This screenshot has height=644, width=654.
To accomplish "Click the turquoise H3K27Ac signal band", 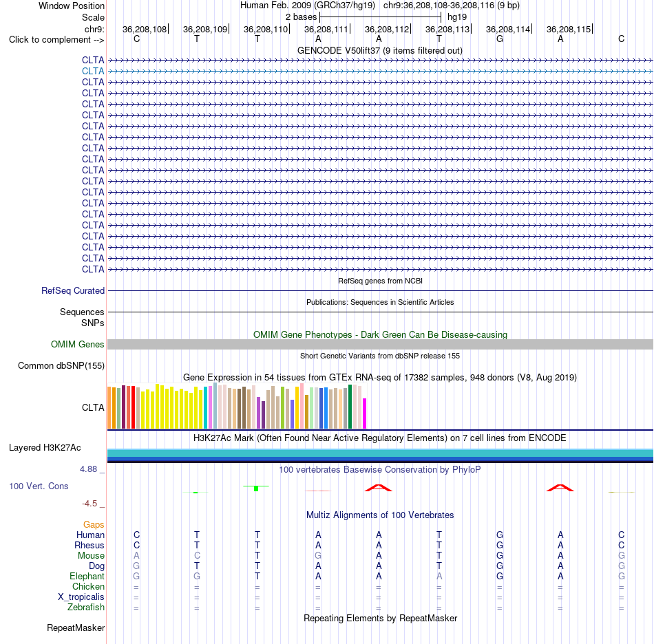I will 380,453.
